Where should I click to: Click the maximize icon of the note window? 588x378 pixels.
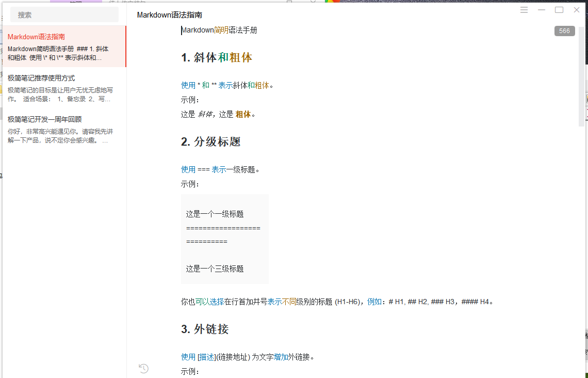click(559, 9)
